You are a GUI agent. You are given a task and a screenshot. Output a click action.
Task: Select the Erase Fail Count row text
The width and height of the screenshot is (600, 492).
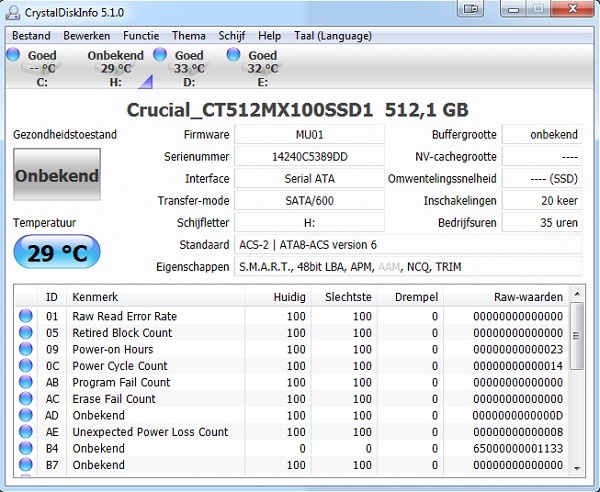[114, 399]
